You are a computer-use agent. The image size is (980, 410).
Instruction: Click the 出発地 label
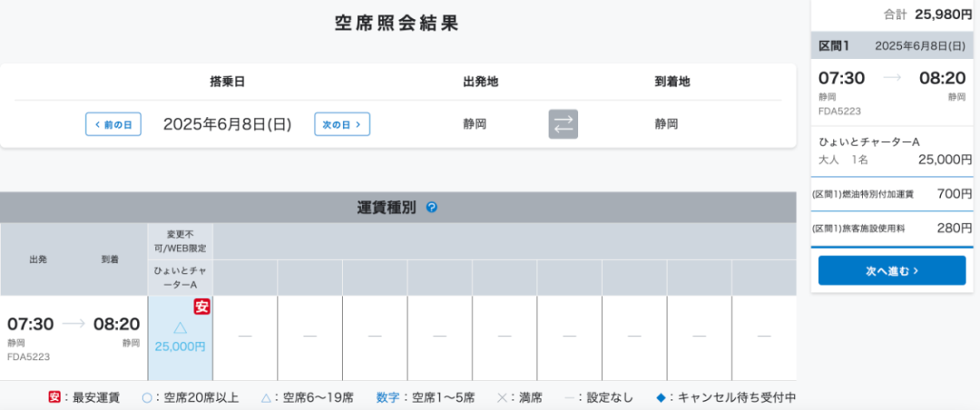[x=481, y=82]
